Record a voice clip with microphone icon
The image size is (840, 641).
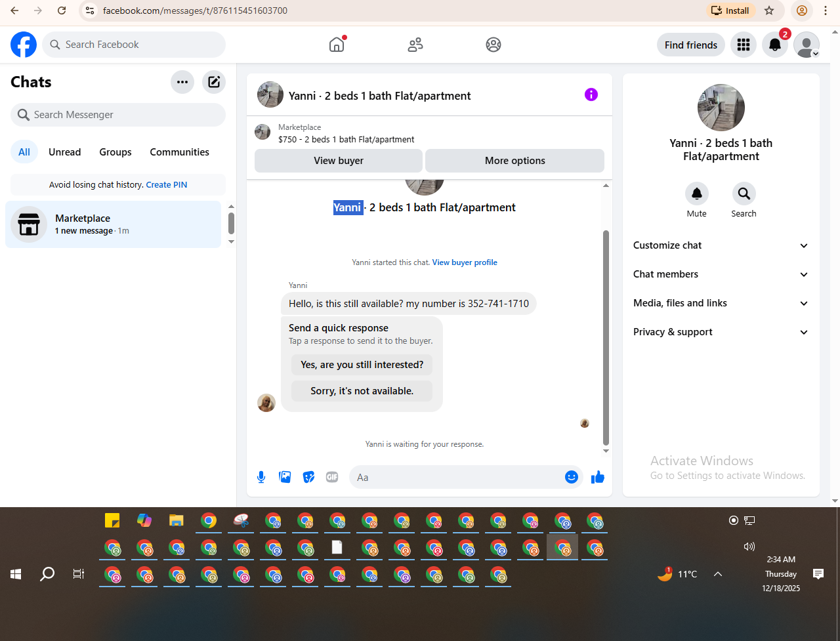point(261,477)
